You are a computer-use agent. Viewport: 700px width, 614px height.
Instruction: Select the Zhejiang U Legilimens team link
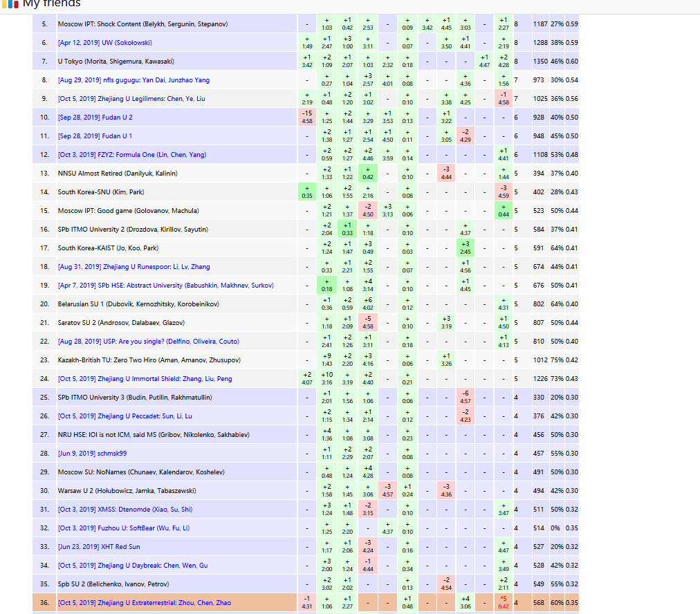click(x=130, y=99)
